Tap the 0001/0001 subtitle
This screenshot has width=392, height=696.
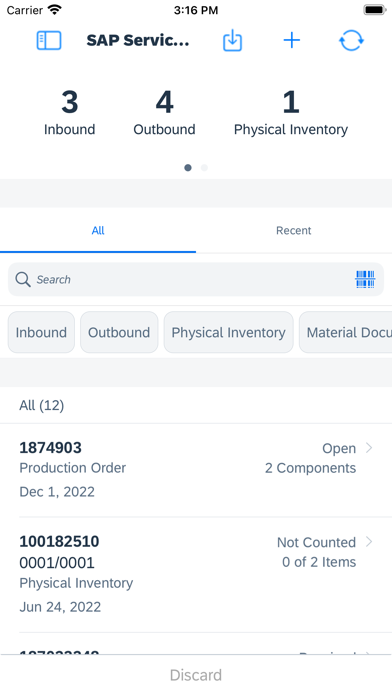pyautogui.click(x=57, y=563)
